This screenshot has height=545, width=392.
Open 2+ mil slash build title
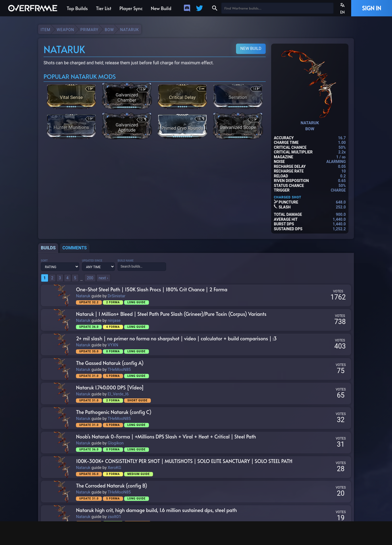(176, 339)
